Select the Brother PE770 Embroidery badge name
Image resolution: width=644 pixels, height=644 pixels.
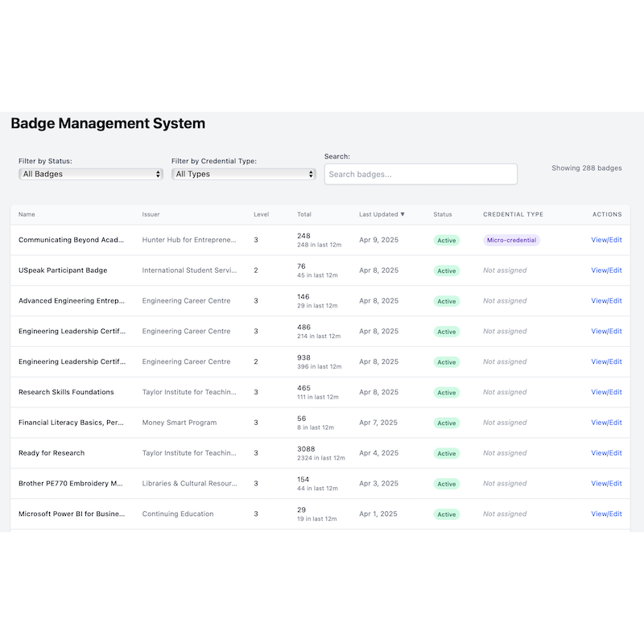pos(71,484)
